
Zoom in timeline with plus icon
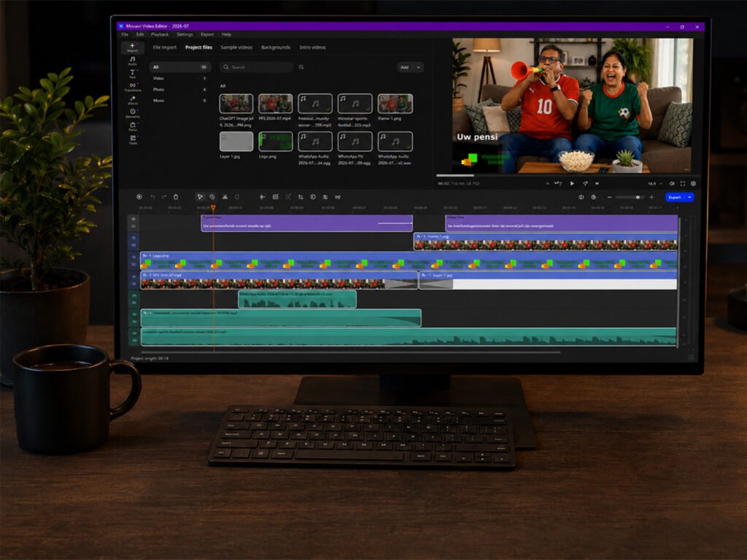pyautogui.click(x=651, y=197)
